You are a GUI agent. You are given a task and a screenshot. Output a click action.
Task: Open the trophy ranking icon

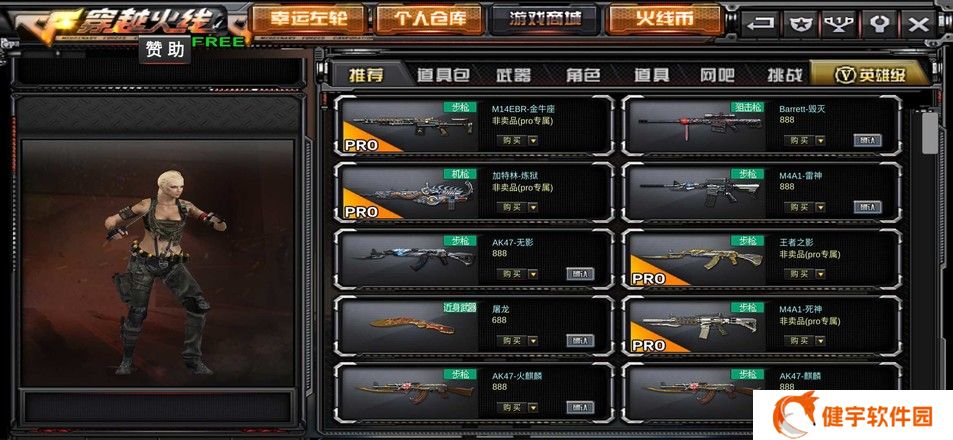(x=840, y=24)
